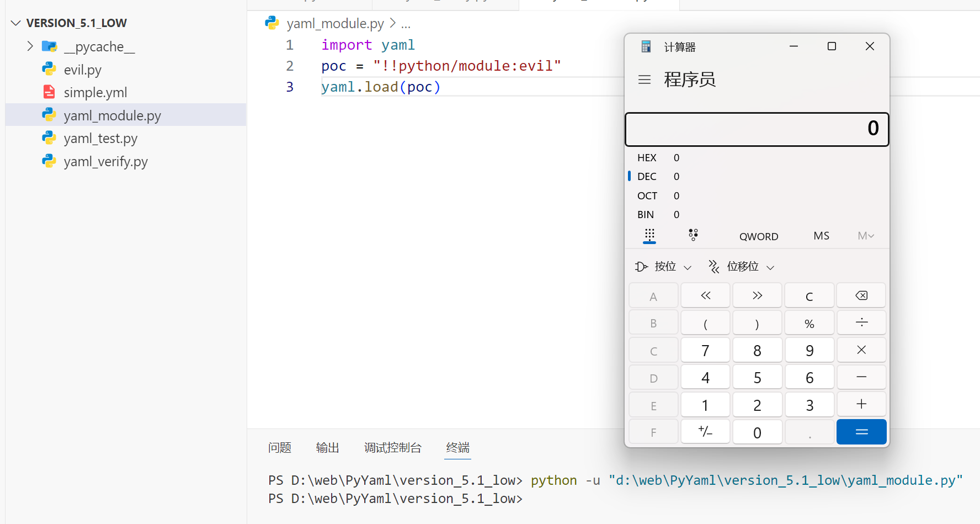Select the full keypad mode icon
The height and width of the screenshot is (524, 980).
pyautogui.click(x=649, y=235)
